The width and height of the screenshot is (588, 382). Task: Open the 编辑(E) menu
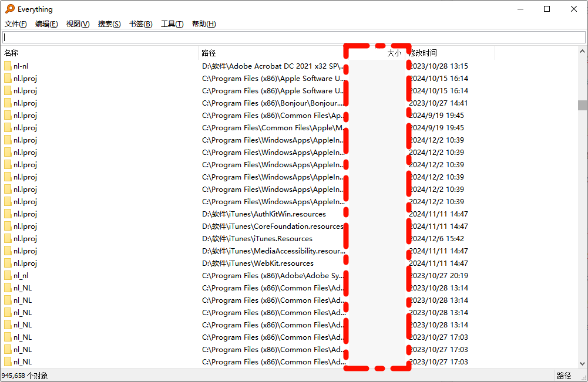tap(46, 24)
